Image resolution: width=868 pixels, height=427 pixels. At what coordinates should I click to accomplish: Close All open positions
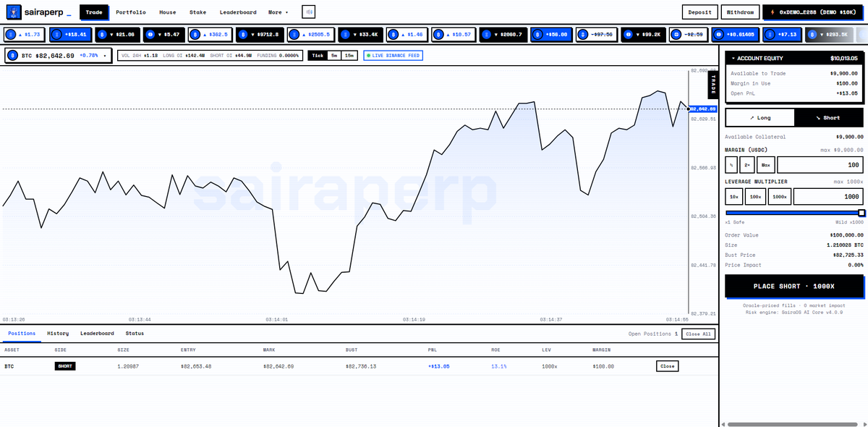(698, 334)
